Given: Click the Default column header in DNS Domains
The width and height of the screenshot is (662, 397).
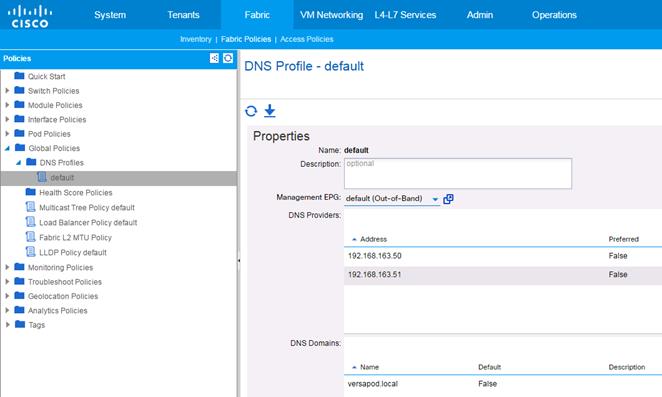Looking at the screenshot, I should pos(489,367).
